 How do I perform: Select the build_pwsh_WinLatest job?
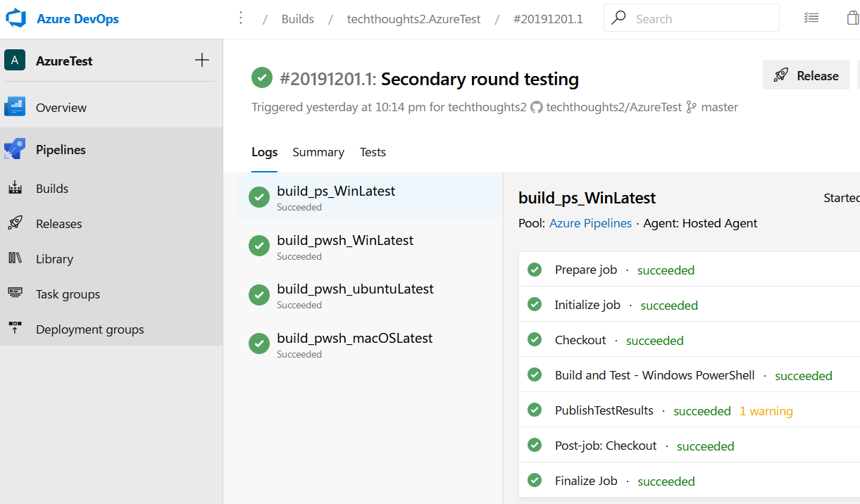pos(369,246)
